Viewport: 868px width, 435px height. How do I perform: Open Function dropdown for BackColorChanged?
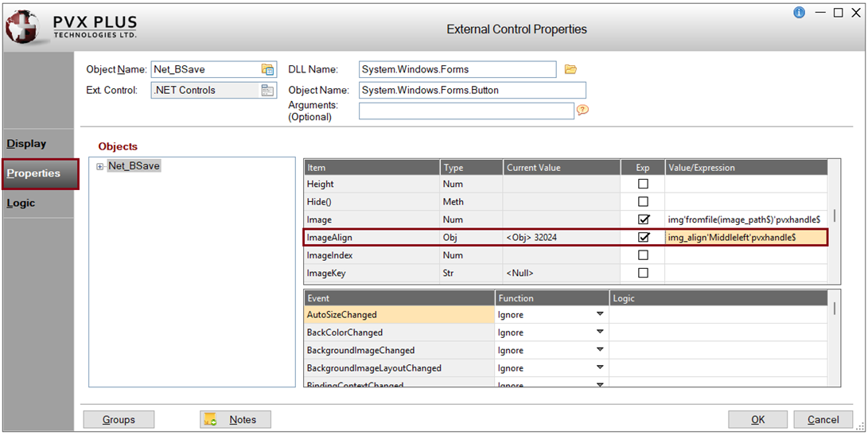[600, 332]
